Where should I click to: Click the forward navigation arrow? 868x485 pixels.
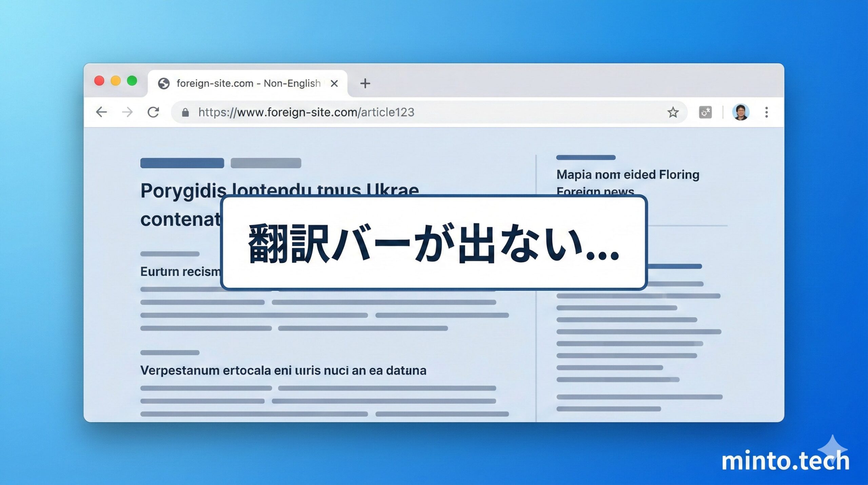coord(127,112)
